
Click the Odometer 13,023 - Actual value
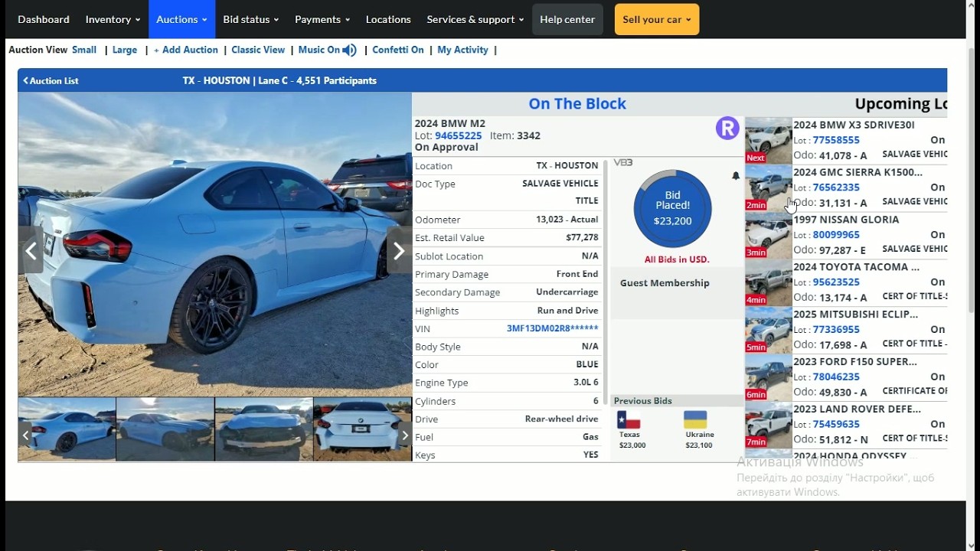tap(567, 220)
